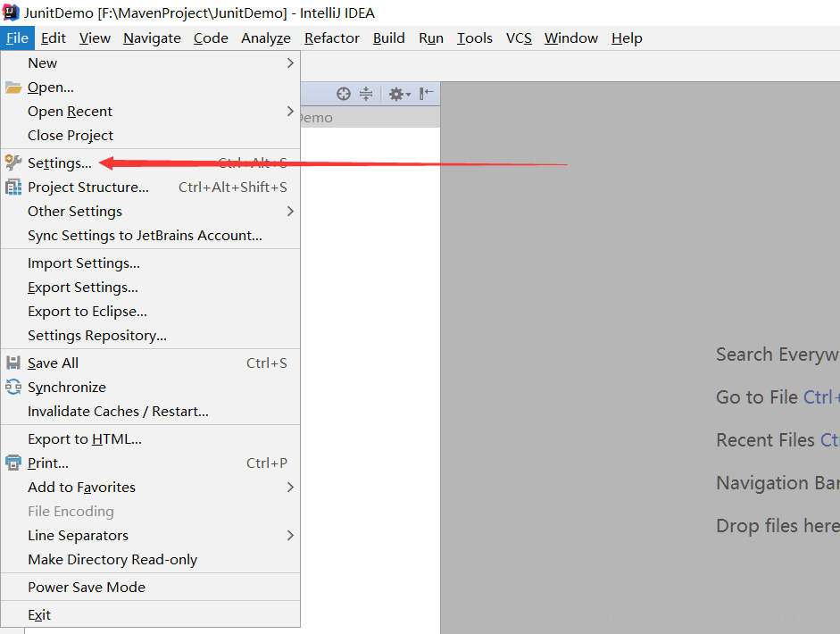Open the Window menu
This screenshot has width=840, height=634.
tap(571, 38)
